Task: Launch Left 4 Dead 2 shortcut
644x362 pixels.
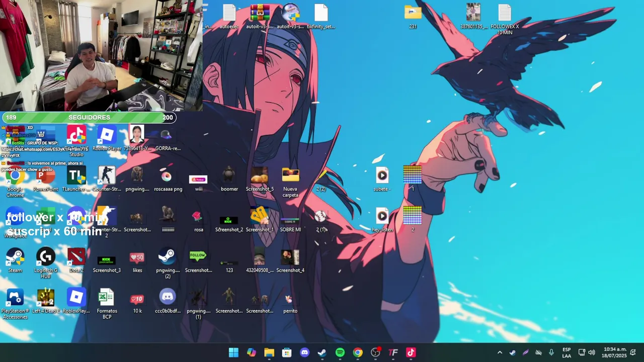Action: 46,301
